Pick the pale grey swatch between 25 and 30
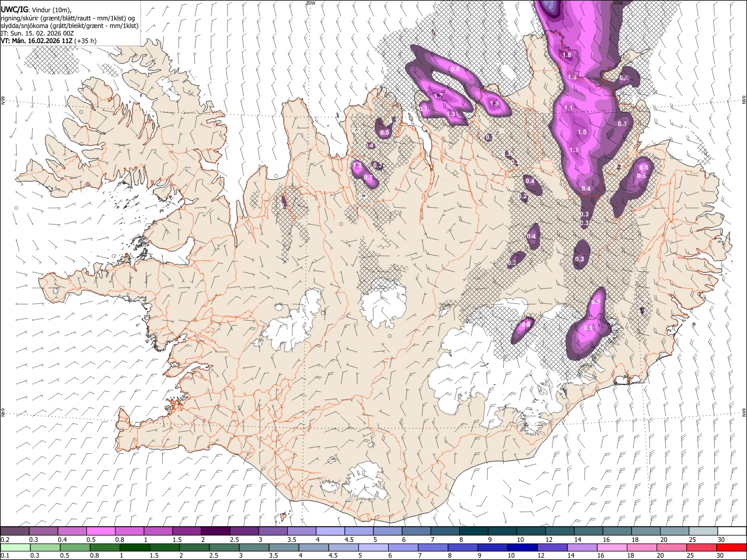 [703, 531]
